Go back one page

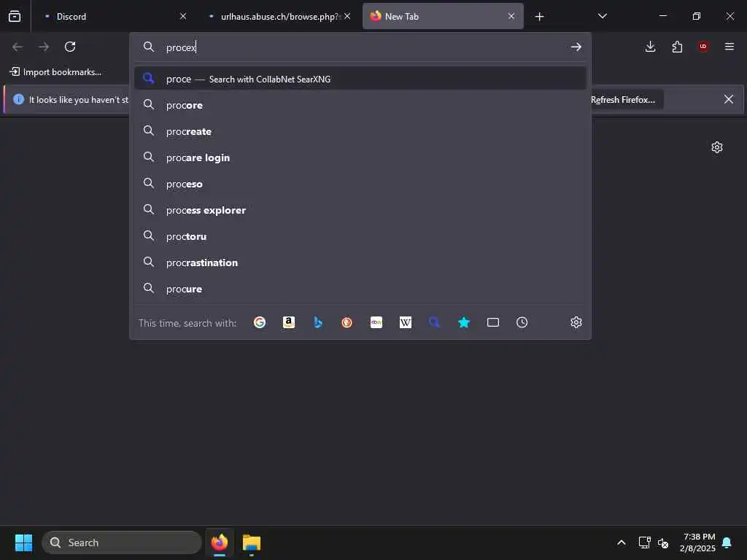(18, 47)
